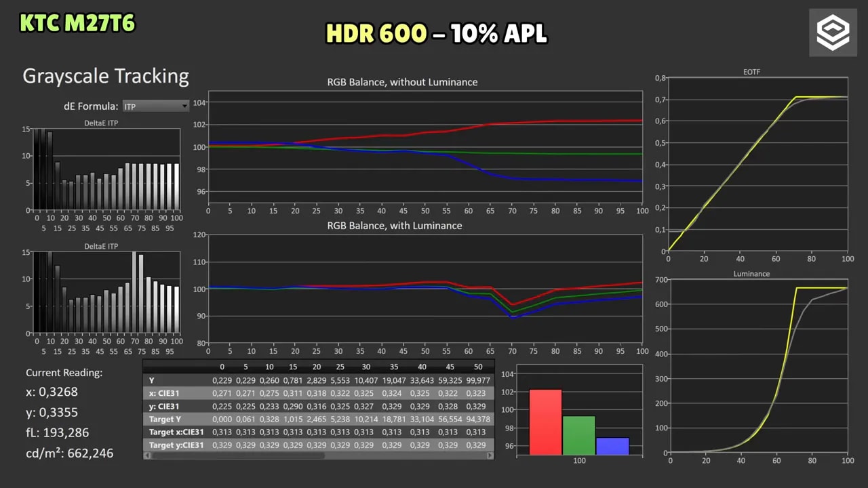This screenshot has width=868, height=488.
Task: Click the Target Y value "1,015"
Action: [x=293, y=419]
